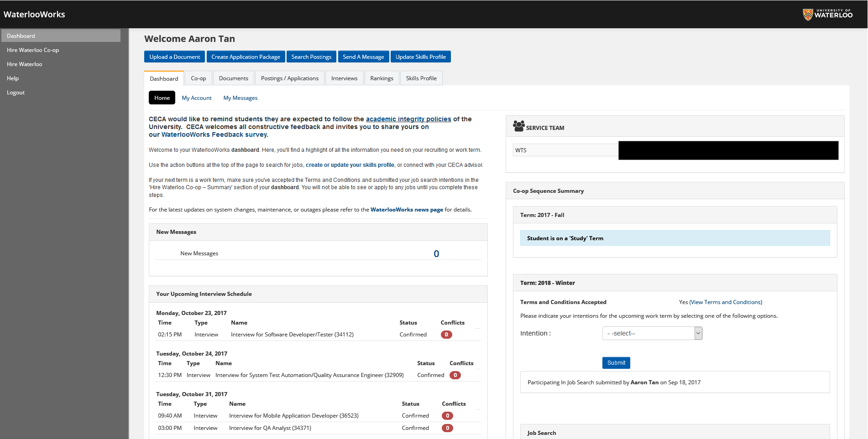Open the Postings / Applications tab
Screen dimensions: 868x439
coord(290,78)
